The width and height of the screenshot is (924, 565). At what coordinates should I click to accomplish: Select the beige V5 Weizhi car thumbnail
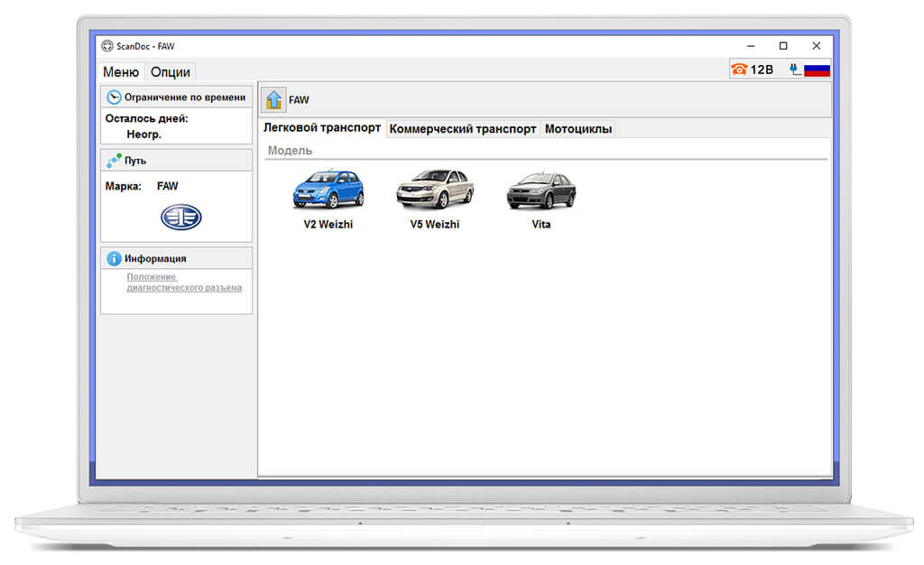[435, 189]
